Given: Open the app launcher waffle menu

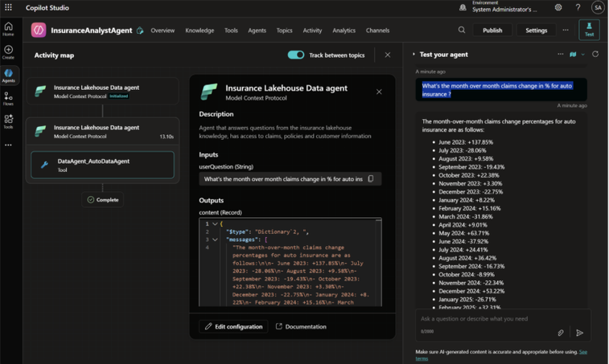Looking at the screenshot, I should [8, 7].
